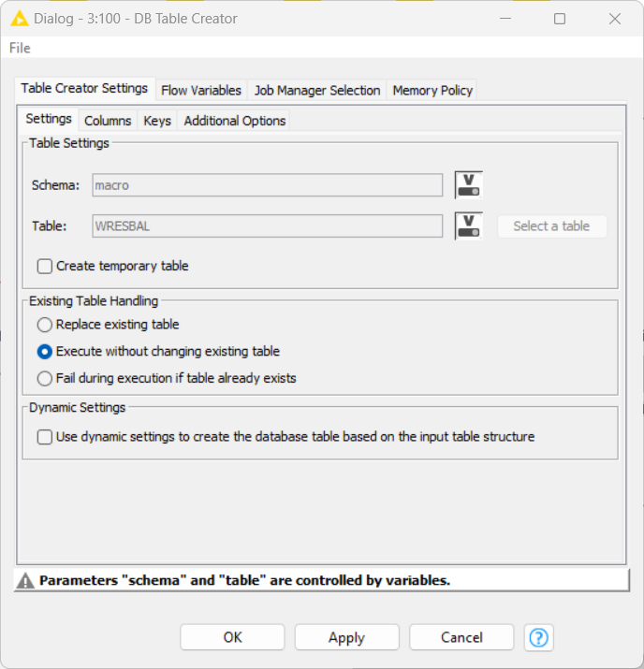Click the KNIME warning triangle title icon

(19, 19)
